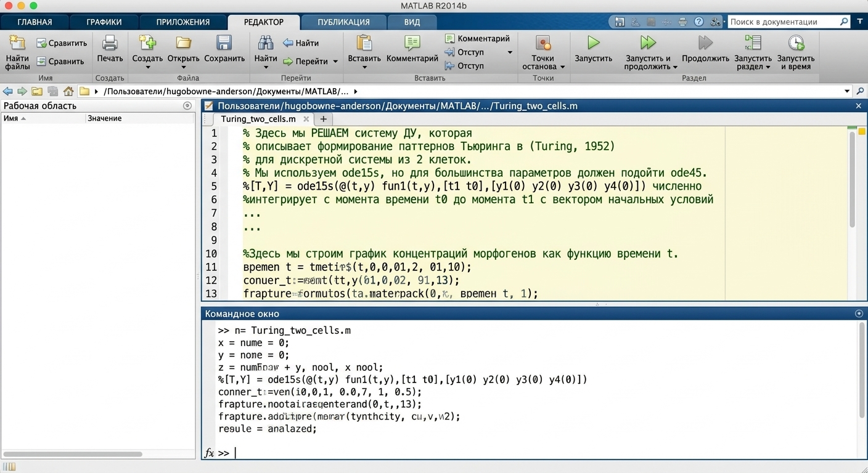This screenshot has height=473, width=868.
Task: Click the workspace horizontal scrollbar
Action: pos(73,455)
